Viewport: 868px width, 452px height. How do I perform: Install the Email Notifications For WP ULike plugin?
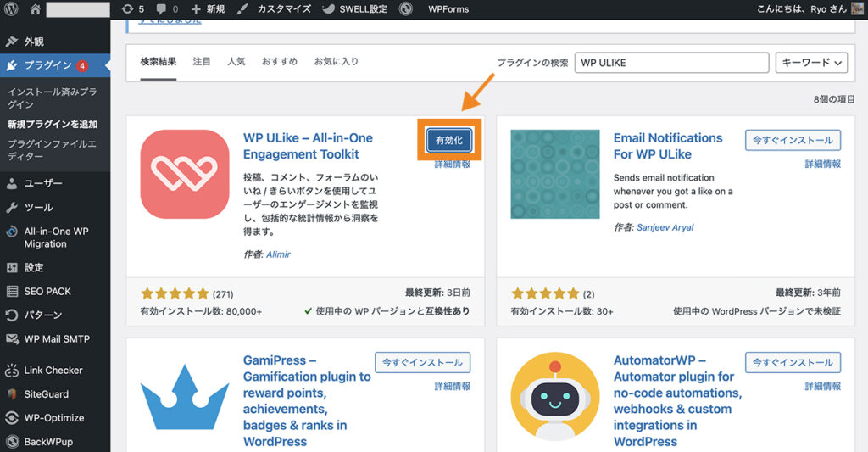793,141
